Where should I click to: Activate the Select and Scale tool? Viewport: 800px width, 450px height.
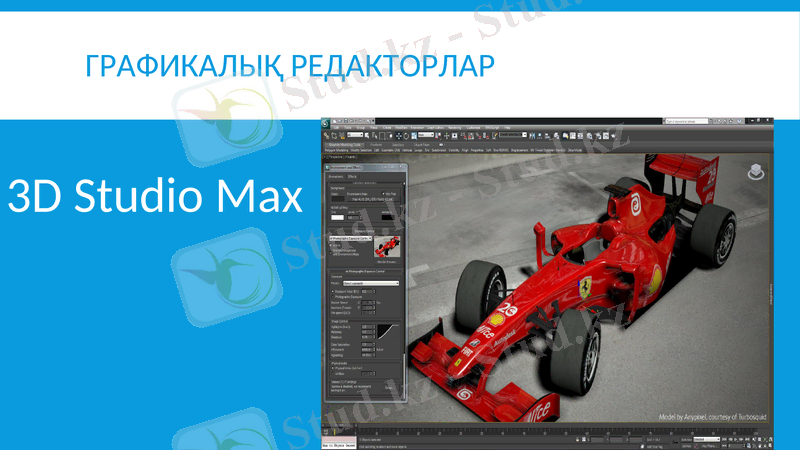click(414, 136)
